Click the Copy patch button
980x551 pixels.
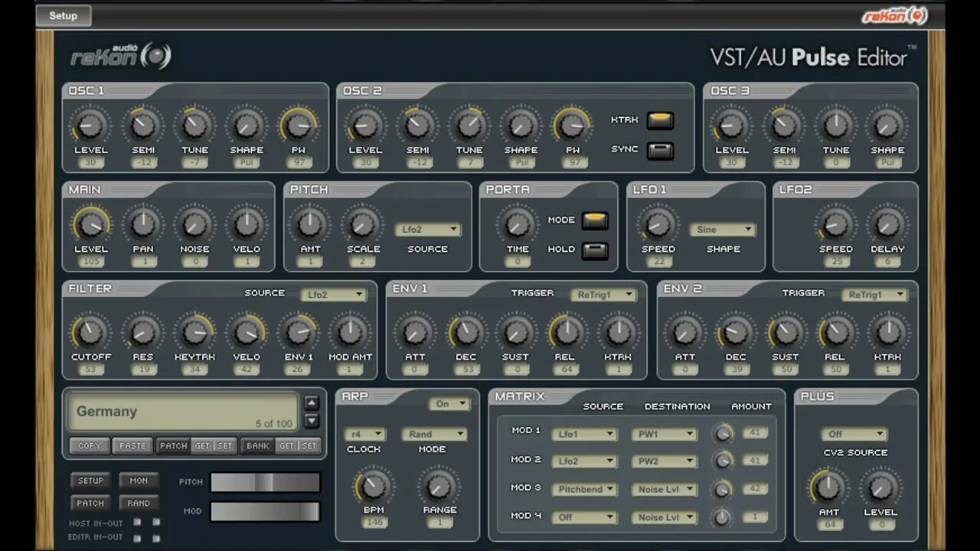click(x=90, y=446)
